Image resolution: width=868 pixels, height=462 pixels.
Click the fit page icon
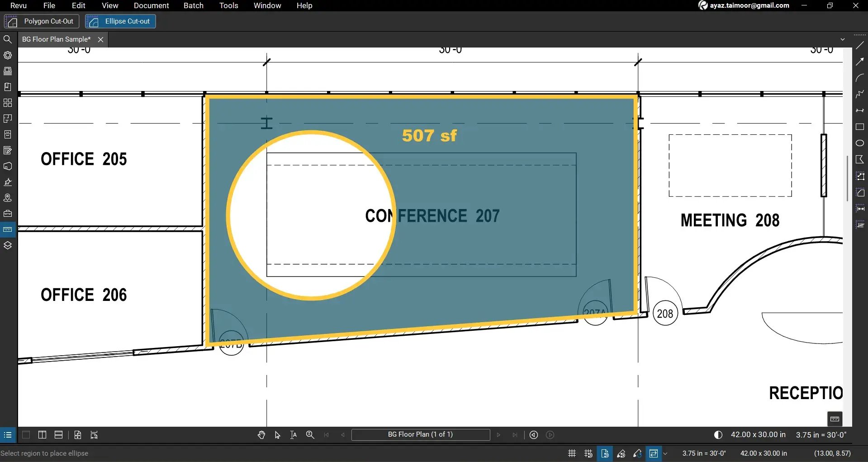(x=78, y=435)
